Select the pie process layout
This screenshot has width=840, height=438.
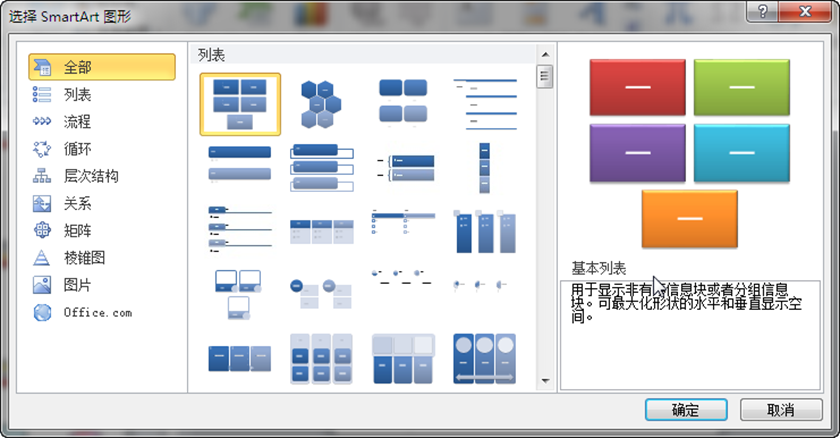(480, 285)
